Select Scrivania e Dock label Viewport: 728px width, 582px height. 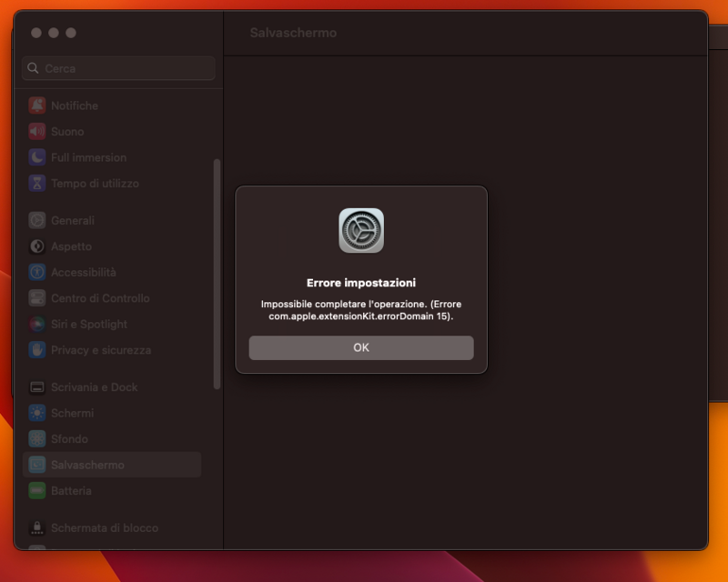pyautogui.click(x=95, y=387)
